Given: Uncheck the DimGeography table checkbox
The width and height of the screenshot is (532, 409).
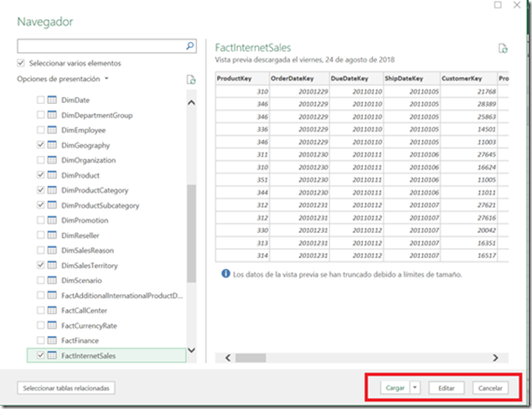Looking at the screenshot, I should 39,146.
